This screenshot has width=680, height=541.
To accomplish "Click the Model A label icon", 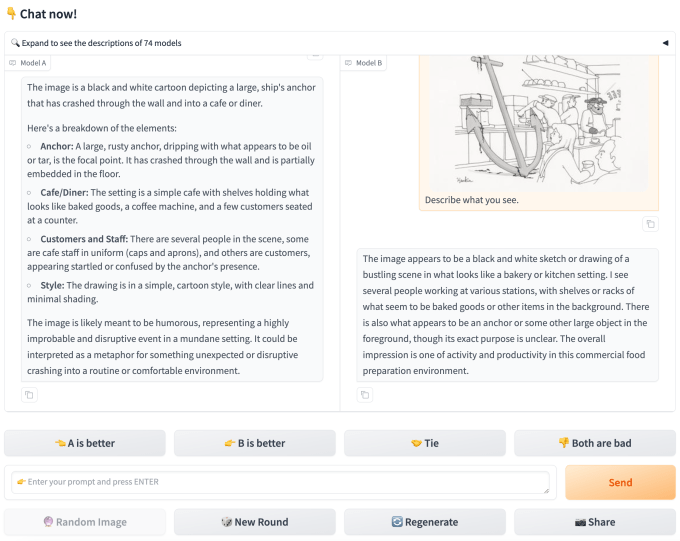I will coord(13,63).
